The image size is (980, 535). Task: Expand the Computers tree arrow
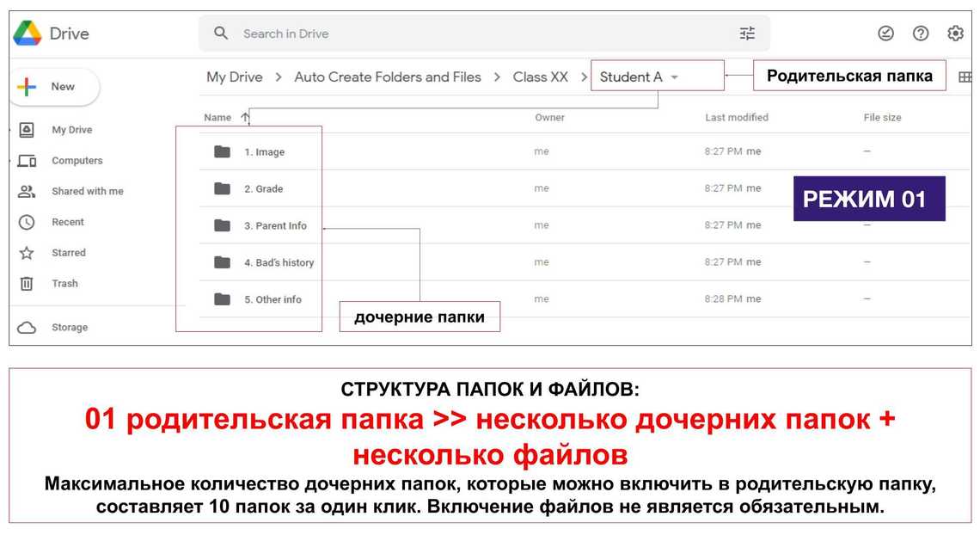click(11, 161)
